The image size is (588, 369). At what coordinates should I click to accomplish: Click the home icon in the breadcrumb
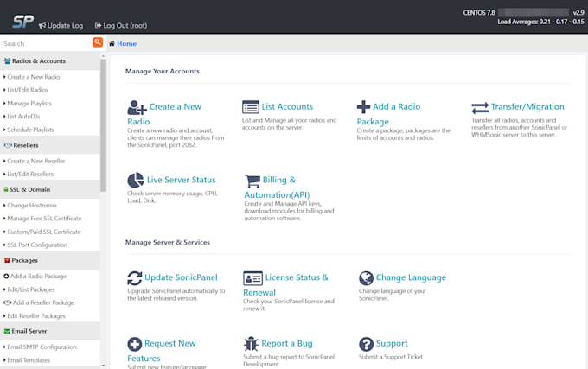coord(112,44)
